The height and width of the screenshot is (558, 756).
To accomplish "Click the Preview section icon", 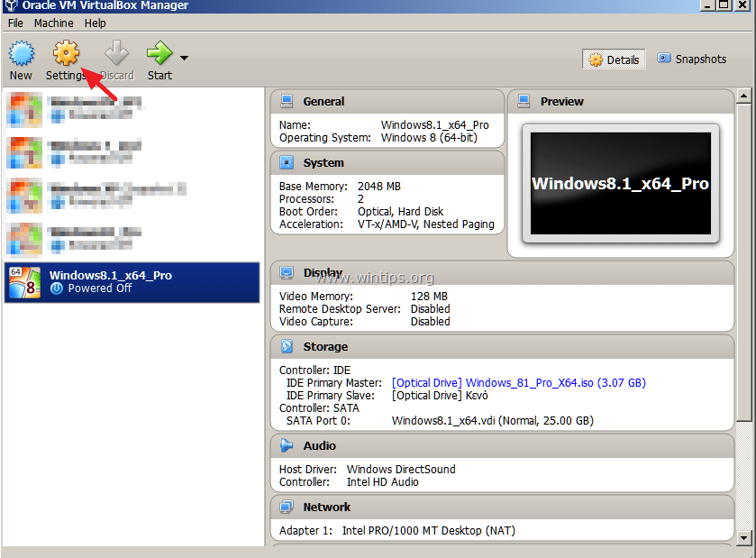I will [524, 101].
